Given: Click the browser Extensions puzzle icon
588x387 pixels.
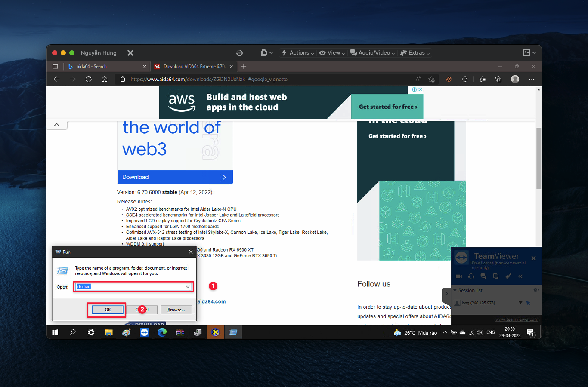Looking at the screenshot, I should pyautogui.click(x=465, y=79).
